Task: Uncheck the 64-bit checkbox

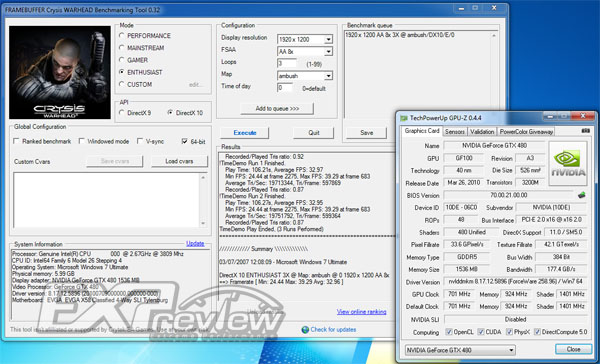Action: 184,141
